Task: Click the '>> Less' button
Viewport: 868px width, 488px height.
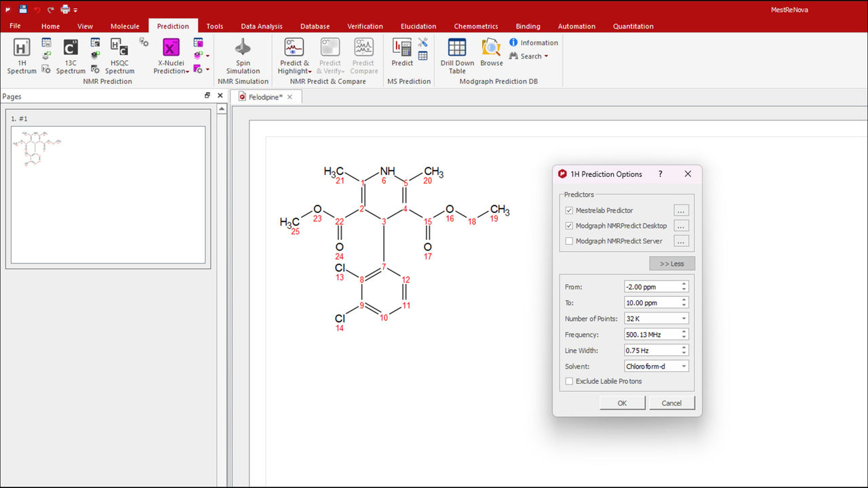Action: pos(672,264)
